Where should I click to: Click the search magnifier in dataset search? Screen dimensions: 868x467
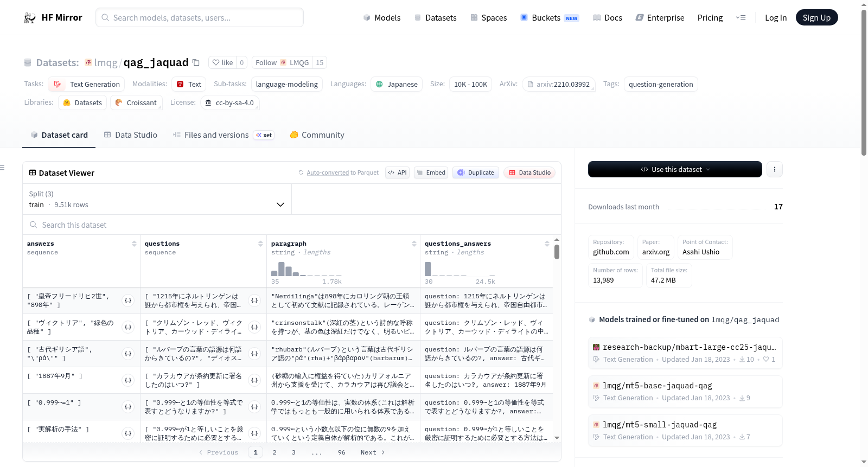pos(34,225)
